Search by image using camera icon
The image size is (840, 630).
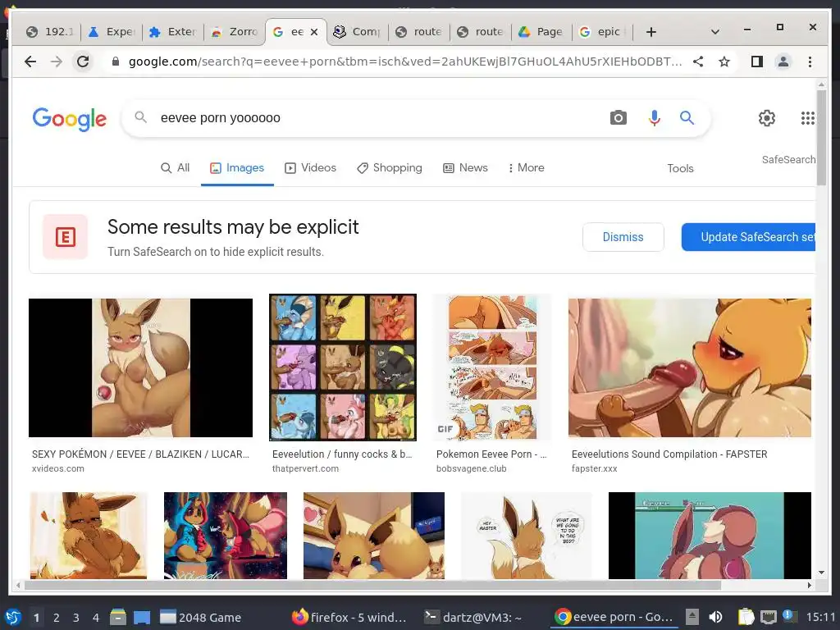[619, 117]
